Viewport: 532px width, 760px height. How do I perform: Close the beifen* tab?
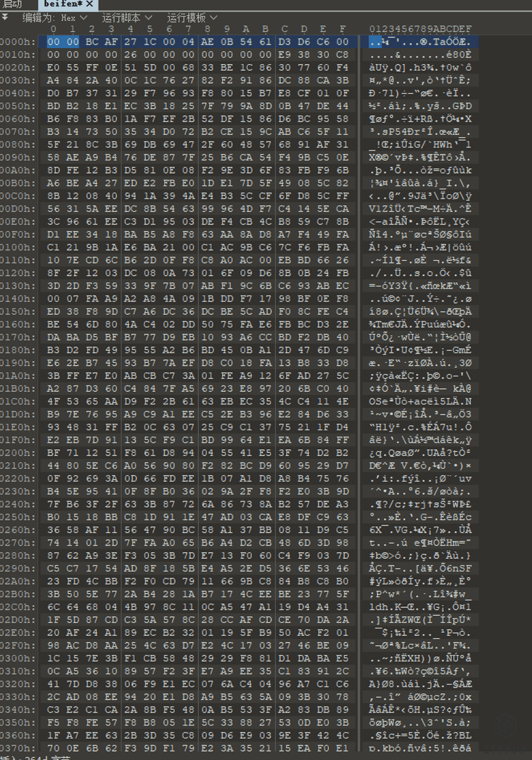(90, 4)
